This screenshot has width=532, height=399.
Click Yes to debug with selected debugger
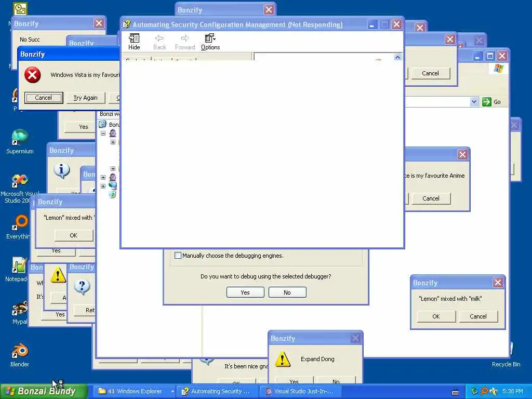pyautogui.click(x=245, y=292)
